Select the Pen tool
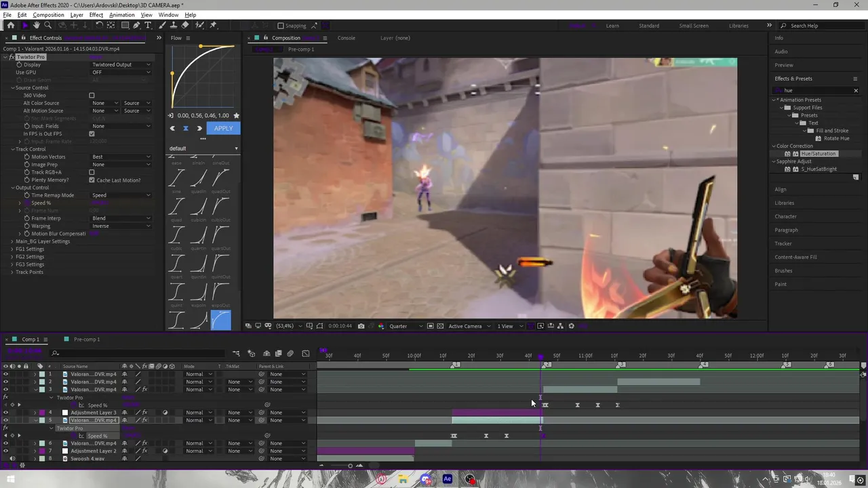The height and width of the screenshot is (488, 868). [136, 25]
